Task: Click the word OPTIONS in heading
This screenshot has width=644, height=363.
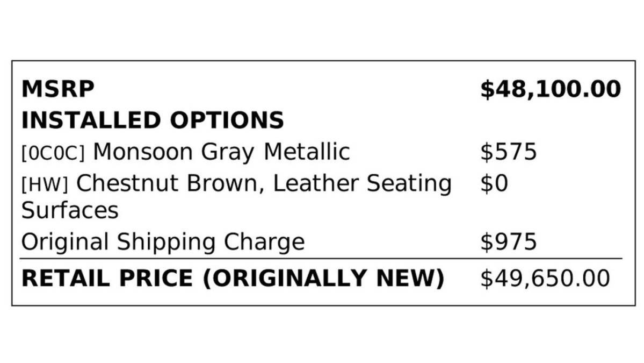Action: pyautogui.click(x=227, y=120)
